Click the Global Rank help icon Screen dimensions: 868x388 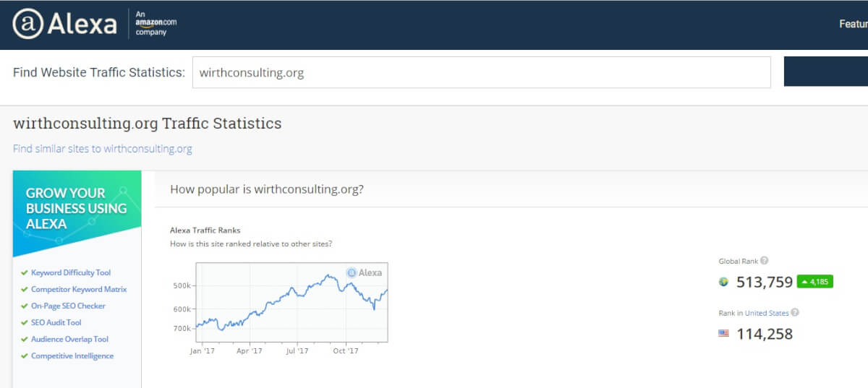tap(765, 261)
